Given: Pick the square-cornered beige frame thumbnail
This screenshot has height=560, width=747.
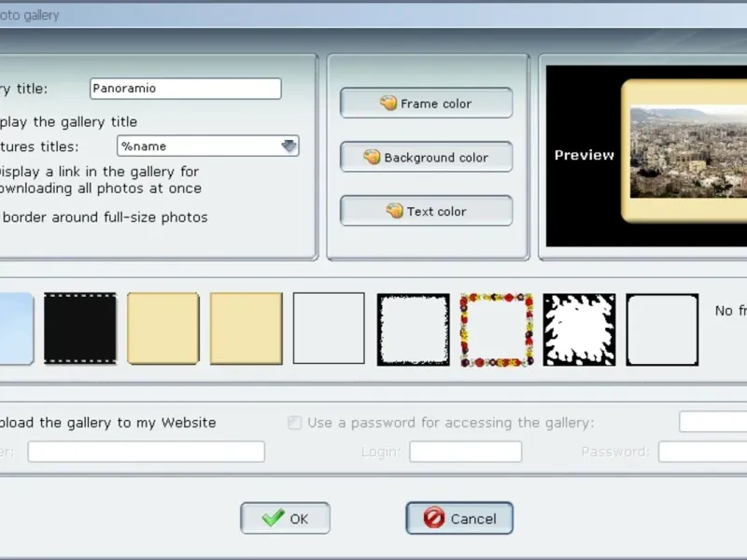Looking at the screenshot, I should coord(247,329).
